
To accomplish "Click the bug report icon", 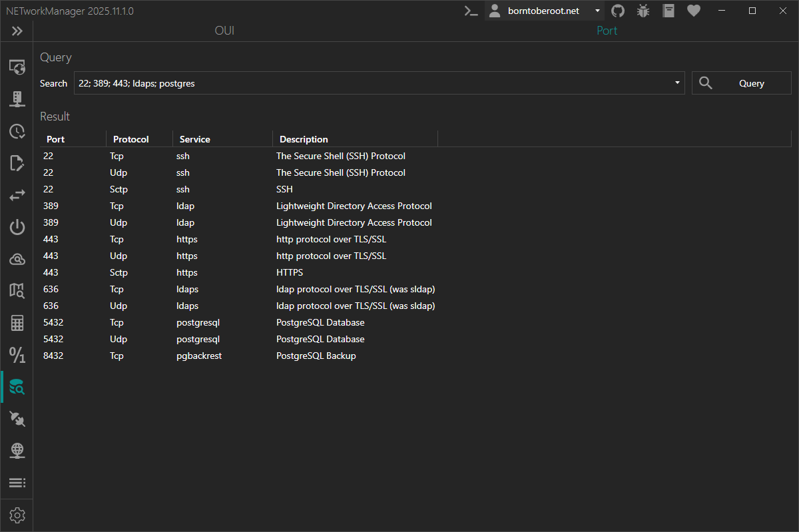I will [x=643, y=11].
